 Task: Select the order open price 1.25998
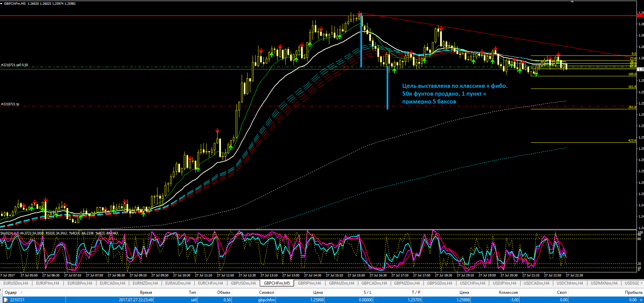tap(300, 300)
